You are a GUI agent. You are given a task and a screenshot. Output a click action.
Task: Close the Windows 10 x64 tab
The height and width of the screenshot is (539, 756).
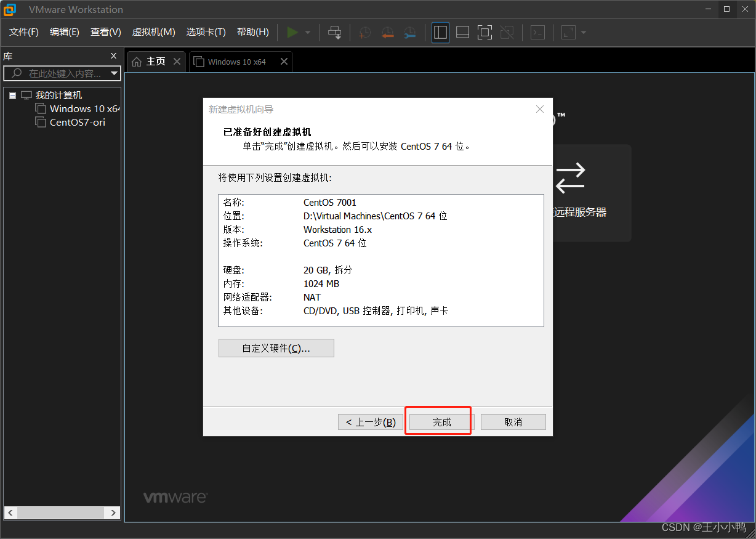pos(284,62)
